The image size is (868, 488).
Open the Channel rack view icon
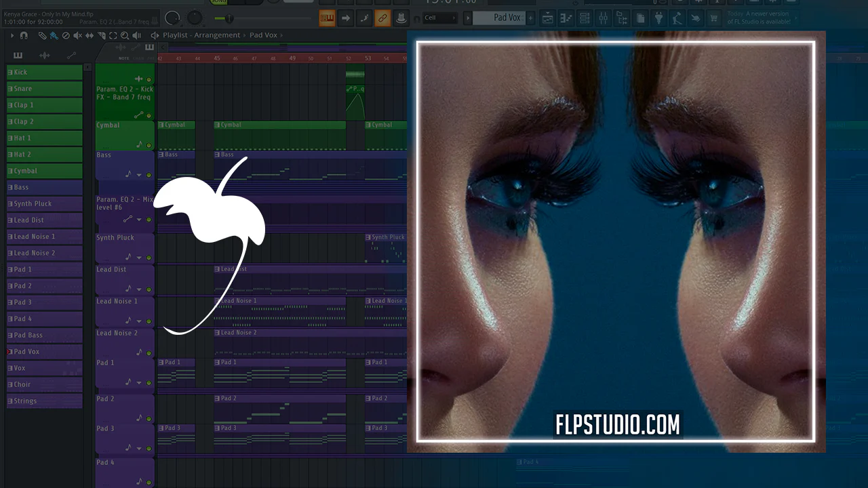585,18
